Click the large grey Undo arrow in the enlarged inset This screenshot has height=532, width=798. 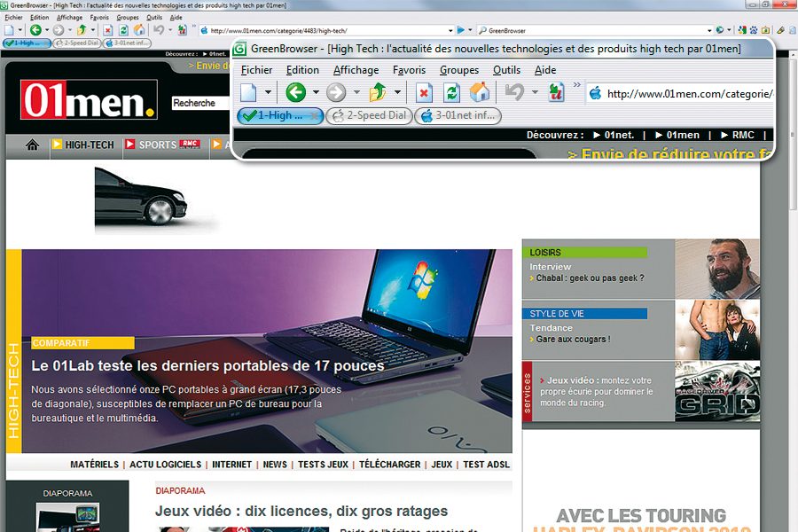coord(514,92)
